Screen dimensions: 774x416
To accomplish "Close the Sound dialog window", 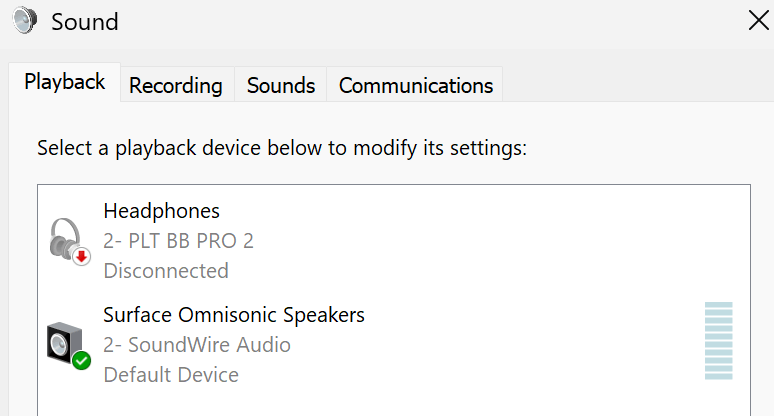I will [x=758, y=20].
